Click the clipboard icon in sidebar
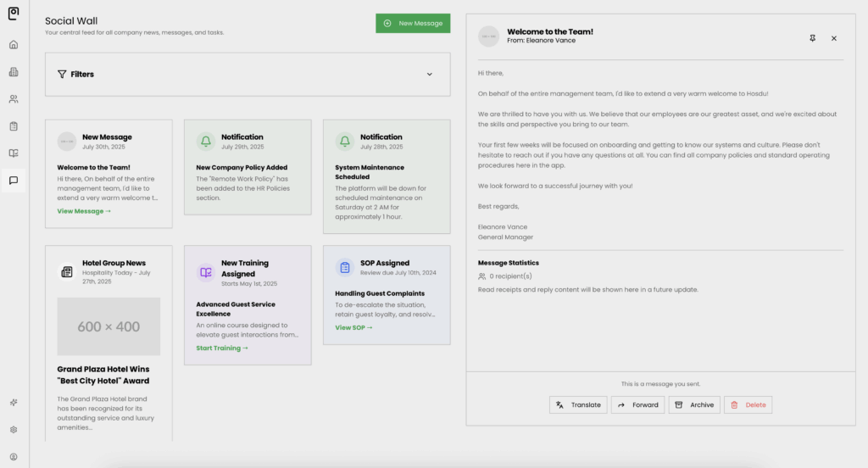 (x=14, y=126)
